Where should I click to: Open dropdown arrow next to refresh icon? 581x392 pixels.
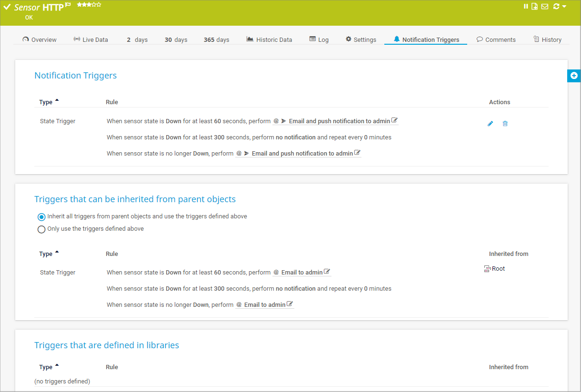pyautogui.click(x=564, y=6)
